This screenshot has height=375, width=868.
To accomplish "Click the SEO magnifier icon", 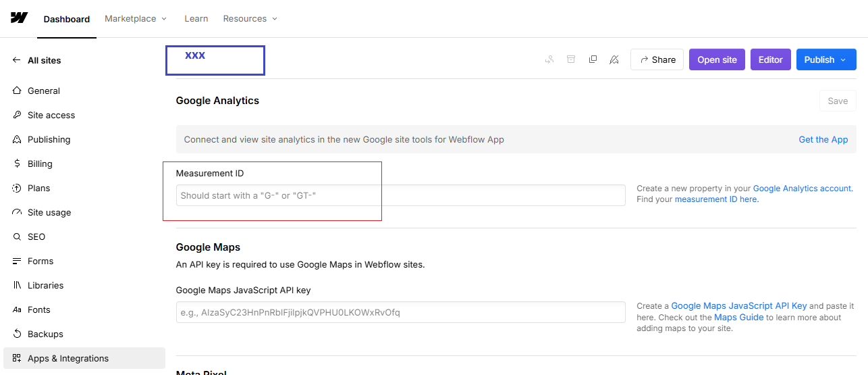I will coord(17,236).
